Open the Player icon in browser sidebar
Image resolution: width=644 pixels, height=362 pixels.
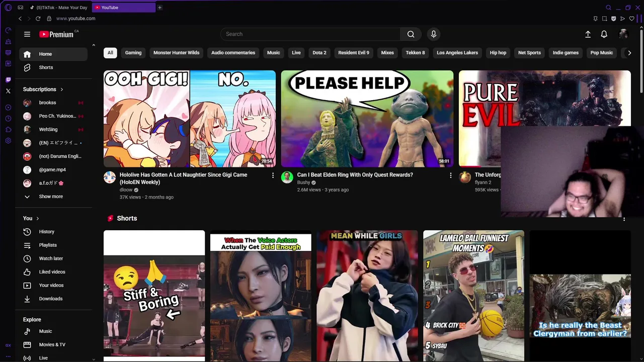(8, 108)
